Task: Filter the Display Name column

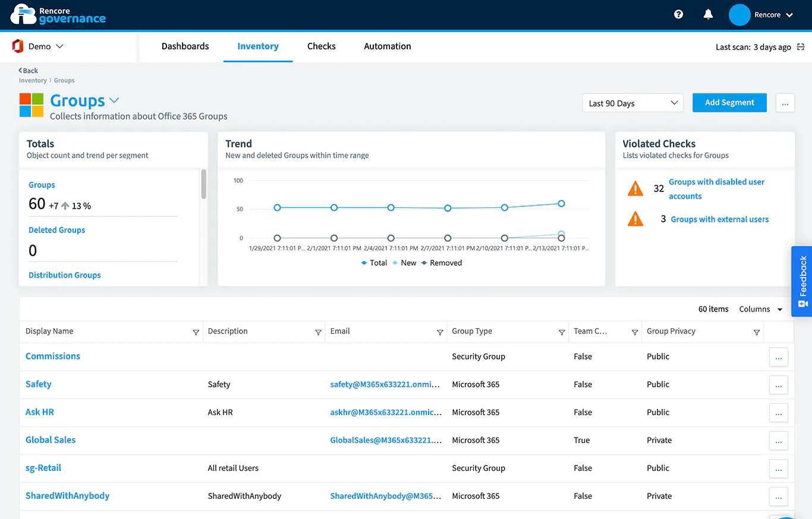Action: click(196, 332)
